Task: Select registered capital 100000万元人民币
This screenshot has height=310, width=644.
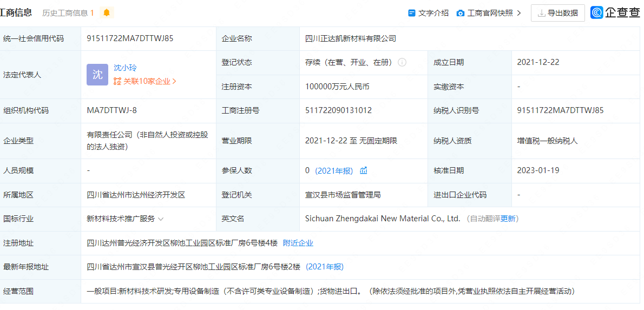Action: (337, 87)
